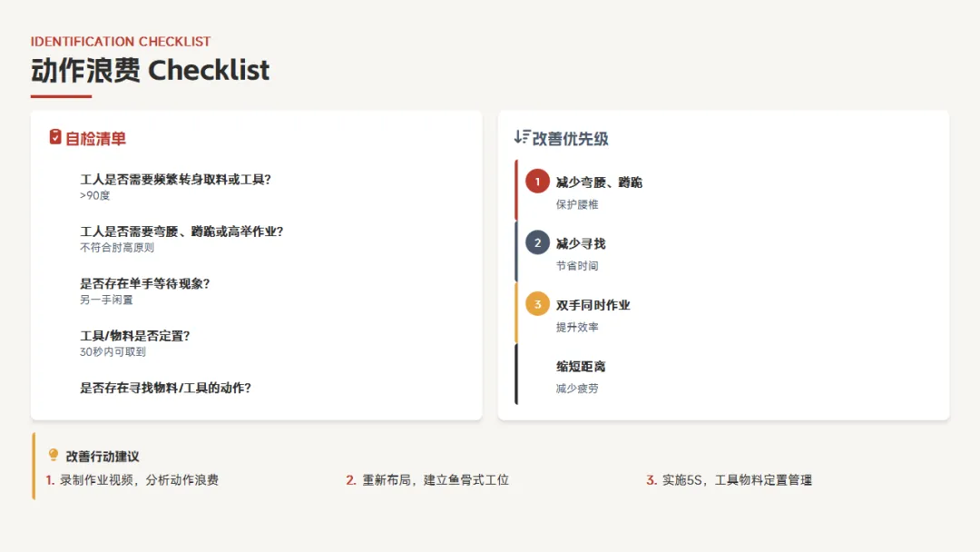Click suggestion 3 实施5S，工具物料定置管理
980x552 pixels.
tap(736, 480)
